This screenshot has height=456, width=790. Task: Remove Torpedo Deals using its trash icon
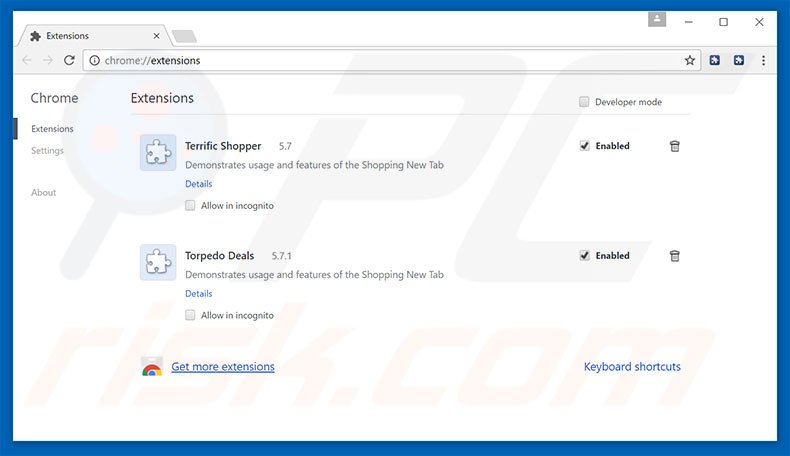(675, 256)
